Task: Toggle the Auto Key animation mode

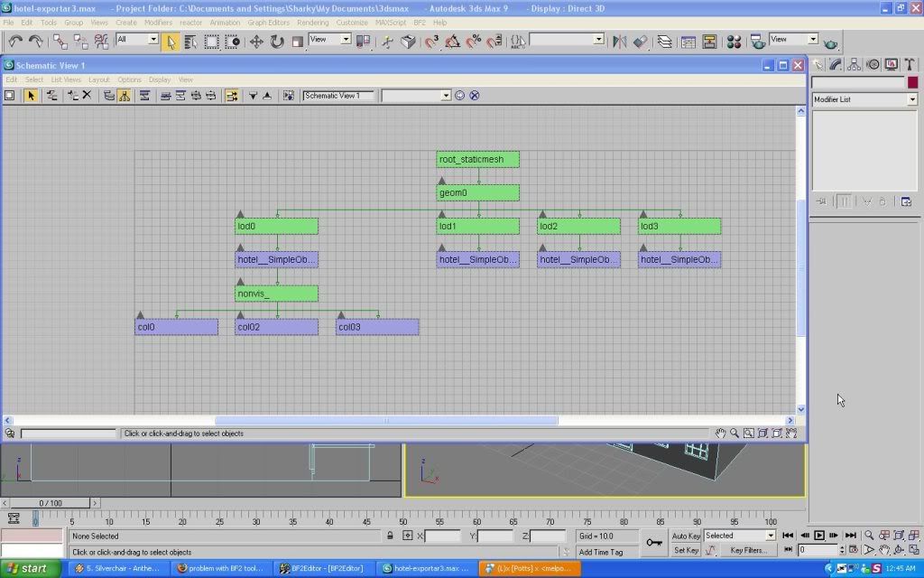Action: pos(686,536)
